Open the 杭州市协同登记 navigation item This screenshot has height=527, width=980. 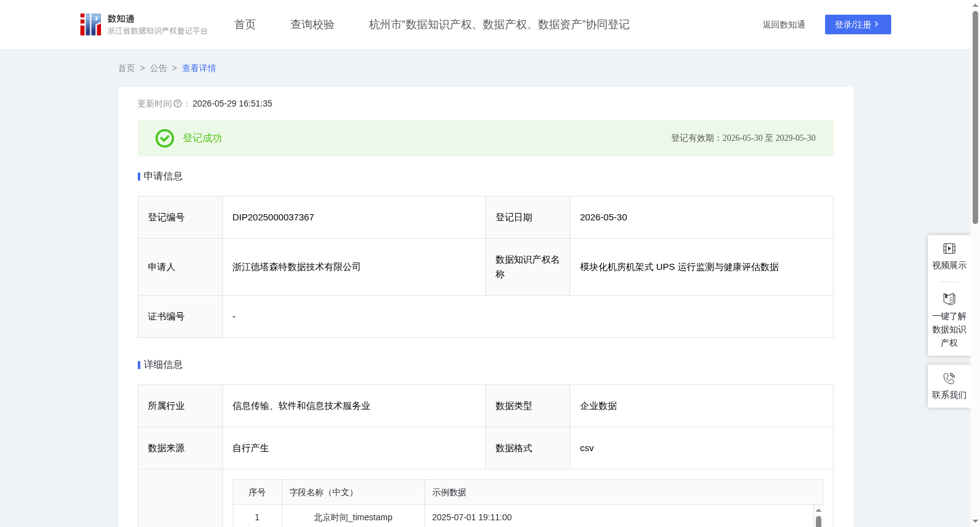tap(499, 24)
